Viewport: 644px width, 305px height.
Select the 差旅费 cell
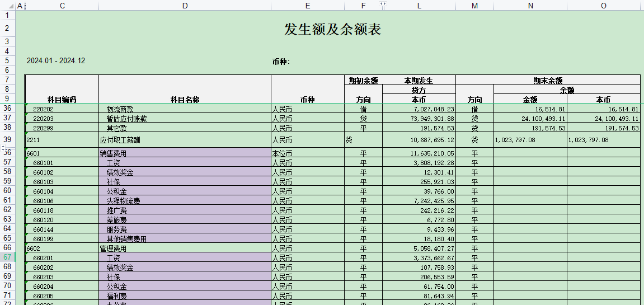[x=185, y=219]
